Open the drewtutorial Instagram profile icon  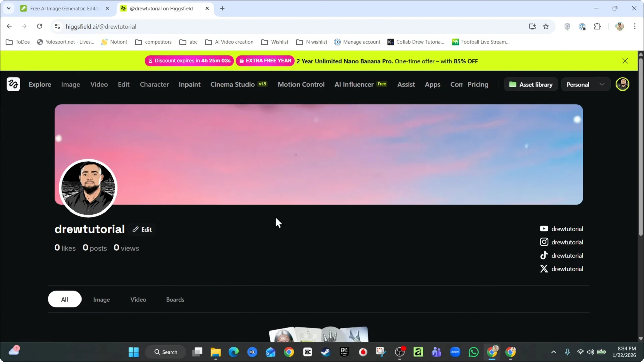pyautogui.click(x=544, y=242)
